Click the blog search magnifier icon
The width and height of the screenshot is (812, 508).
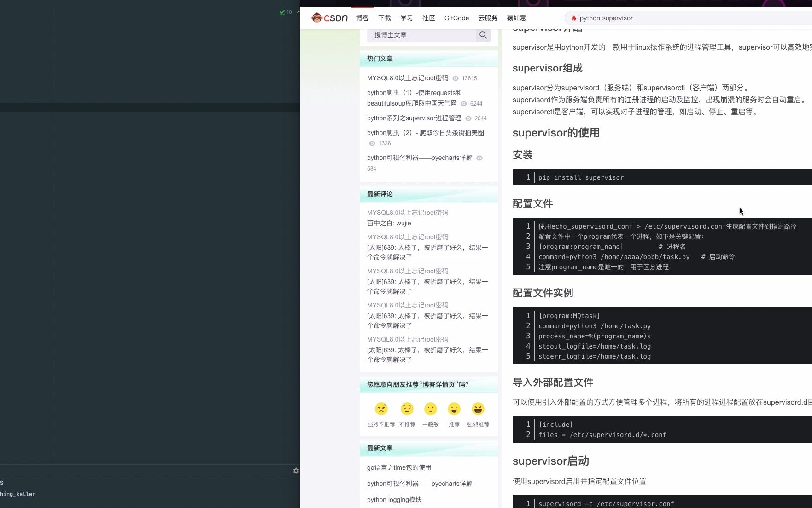click(483, 35)
